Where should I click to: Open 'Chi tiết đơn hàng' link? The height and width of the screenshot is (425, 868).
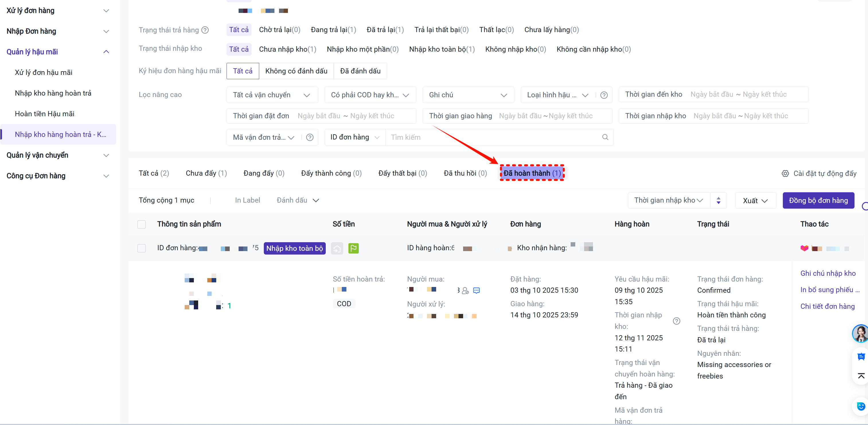[827, 306]
